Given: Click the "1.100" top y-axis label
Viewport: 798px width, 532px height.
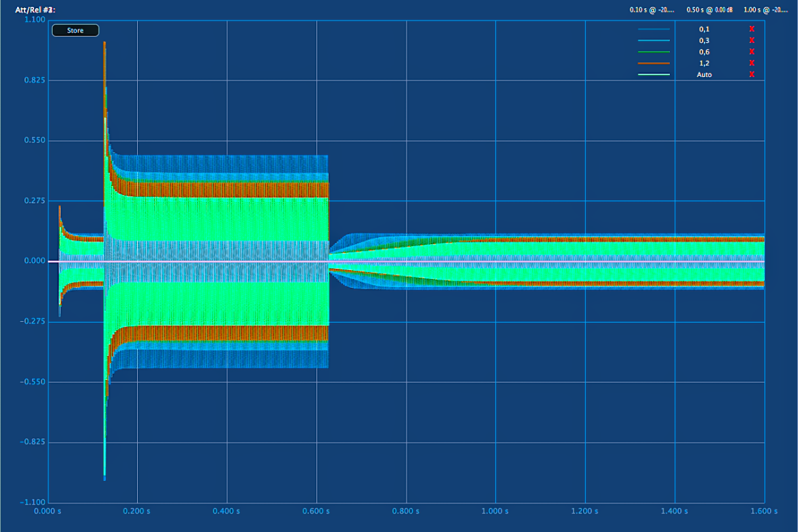Looking at the screenshot, I should [x=35, y=19].
